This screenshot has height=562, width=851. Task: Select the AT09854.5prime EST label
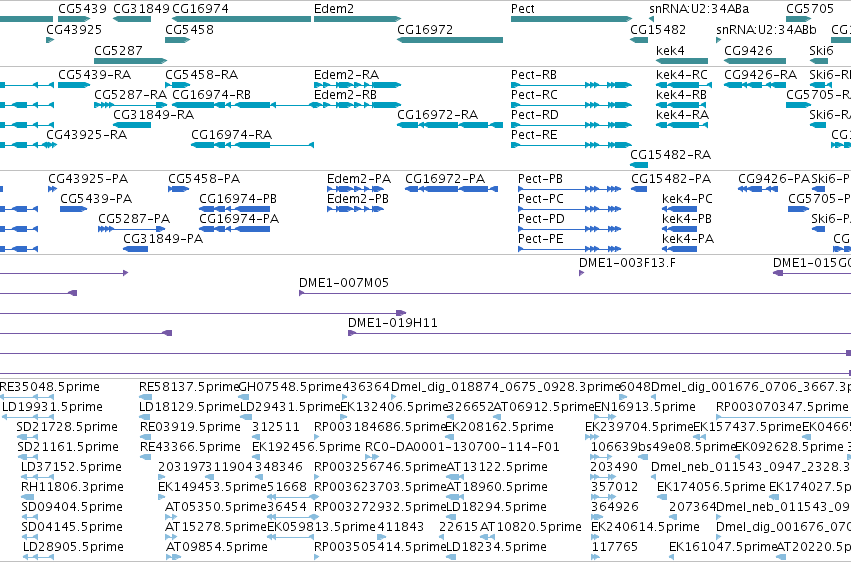point(216,547)
